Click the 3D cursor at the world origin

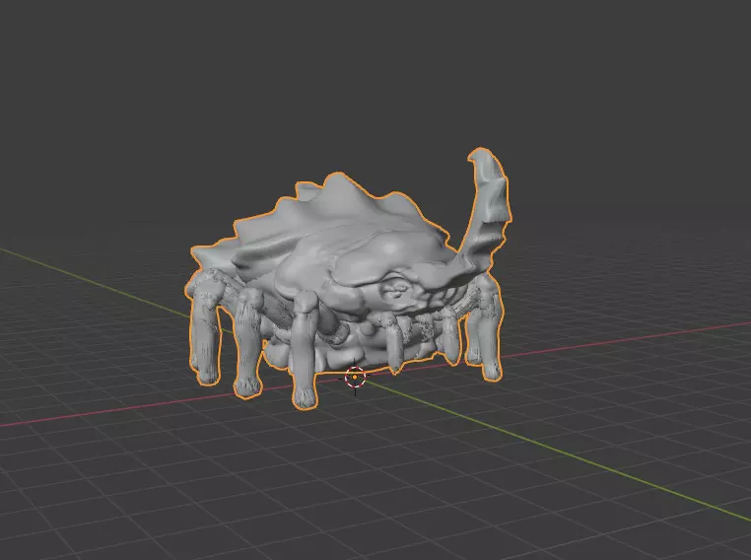coord(355,377)
